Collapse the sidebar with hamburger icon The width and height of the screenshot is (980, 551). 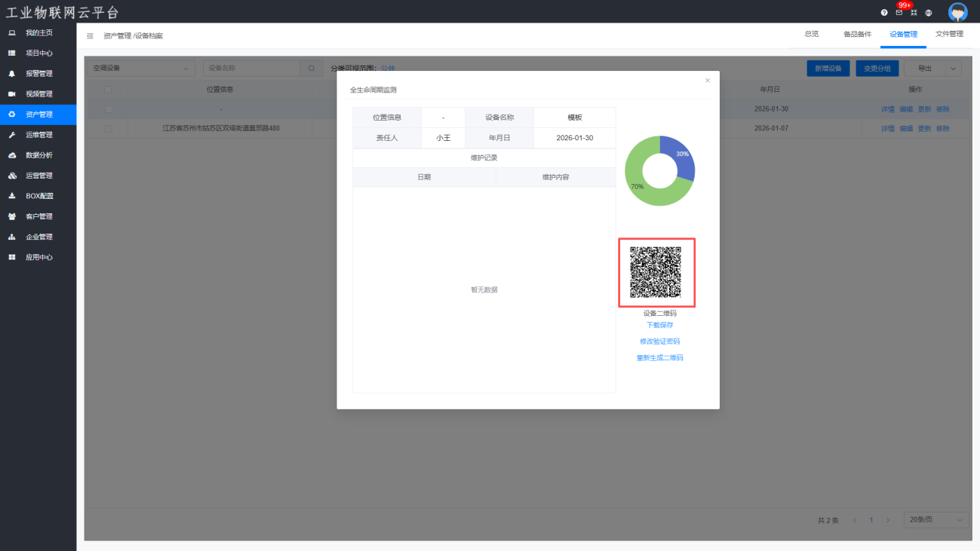pos(91,36)
